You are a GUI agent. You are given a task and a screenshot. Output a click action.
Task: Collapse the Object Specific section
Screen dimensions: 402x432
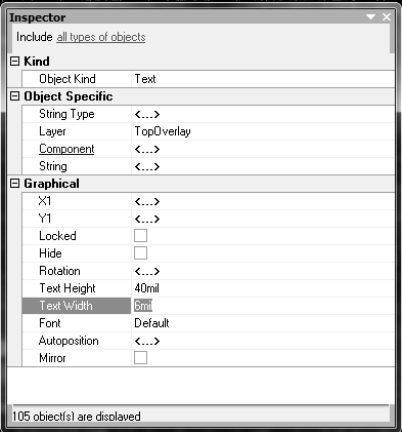click(x=15, y=96)
